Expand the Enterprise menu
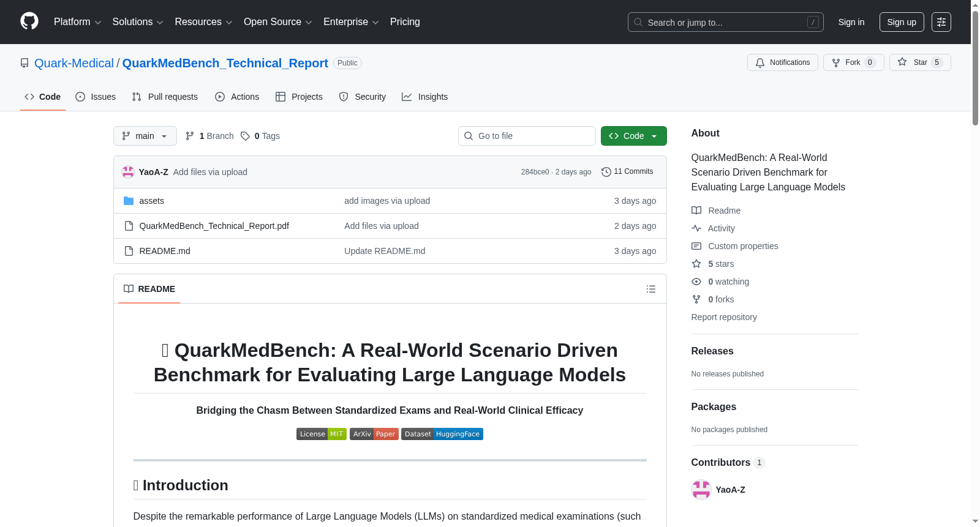The width and height of the screenshot is (980, 527). point(352,22)
